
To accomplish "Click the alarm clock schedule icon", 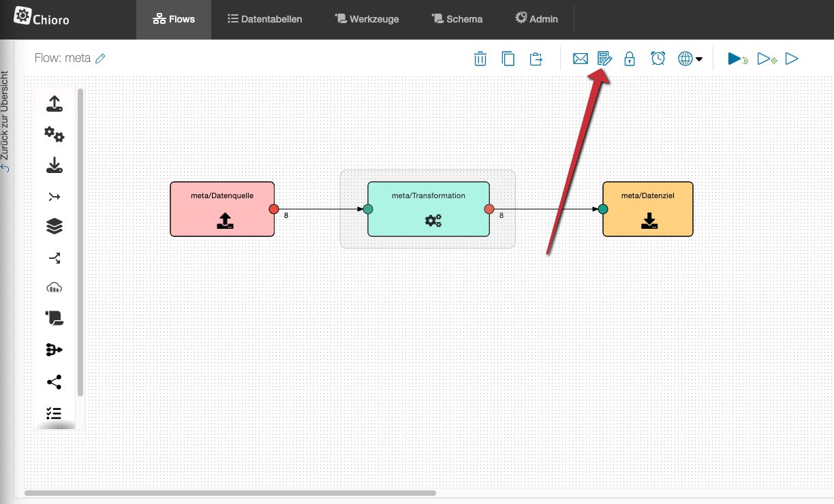I will click(x=658, y=59).
